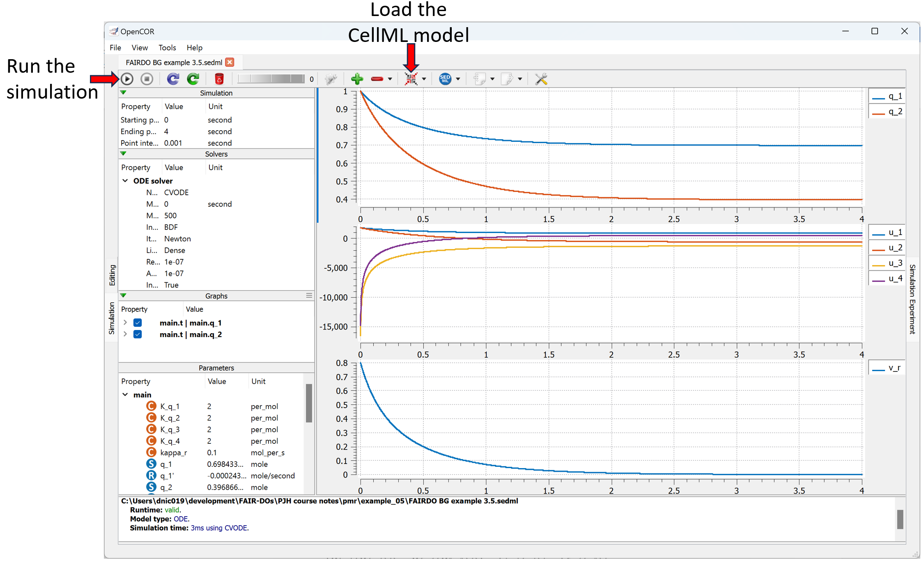Uncheck the main.t | main.q_2 graph checkbox
924x563 pixels.
coord(138,334)
